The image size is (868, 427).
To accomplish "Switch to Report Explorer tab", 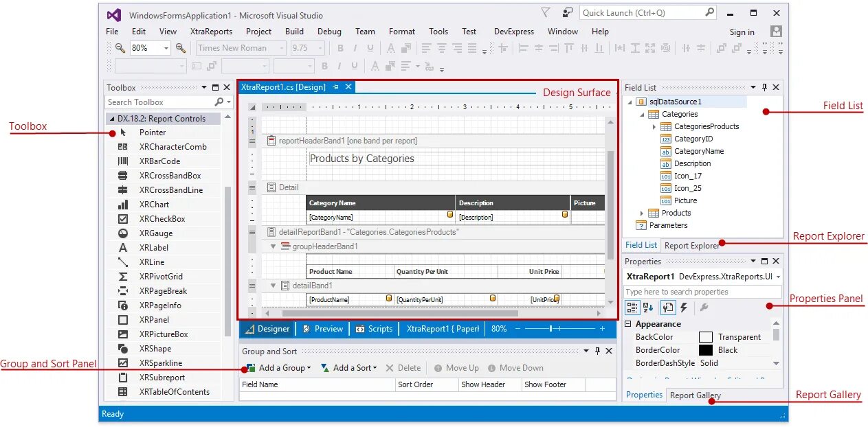I will pyautogui.click(x=691, y=245).
